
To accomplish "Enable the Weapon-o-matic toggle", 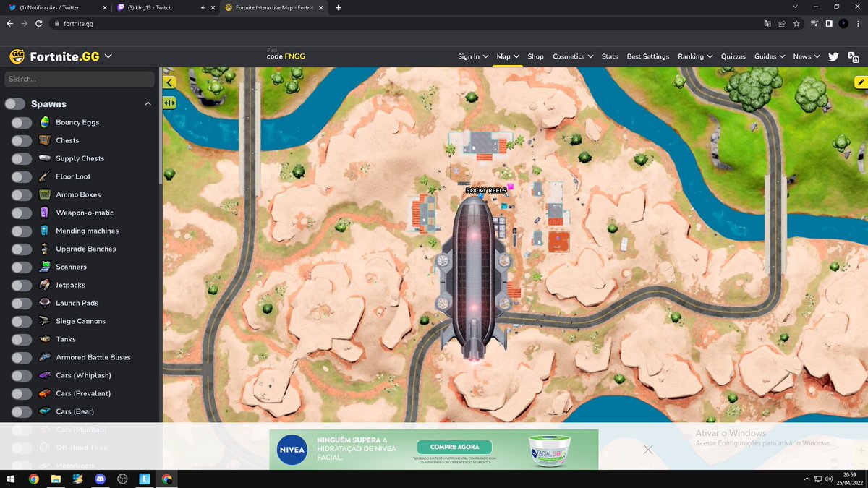I will [x=22, y=213].
